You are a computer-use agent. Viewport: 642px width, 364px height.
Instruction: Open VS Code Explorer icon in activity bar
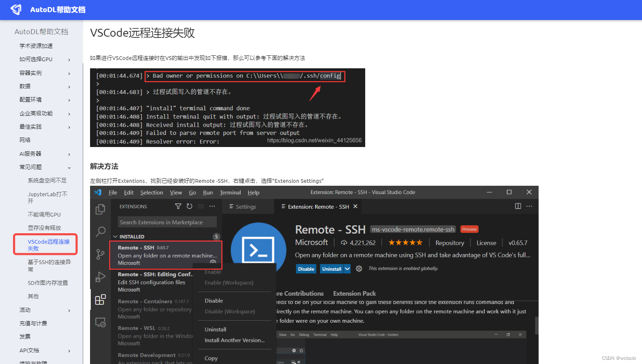coord(100,209)
